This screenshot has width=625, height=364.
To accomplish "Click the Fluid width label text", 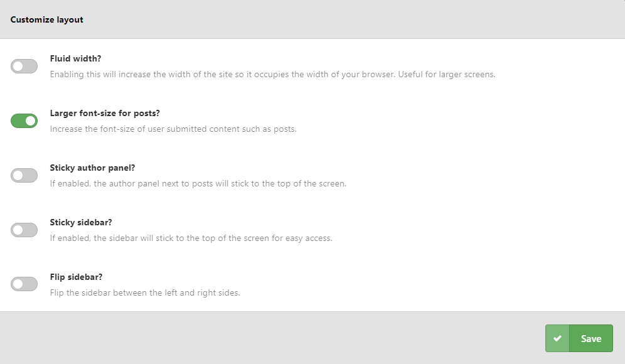I will click(x=73, y=58).
